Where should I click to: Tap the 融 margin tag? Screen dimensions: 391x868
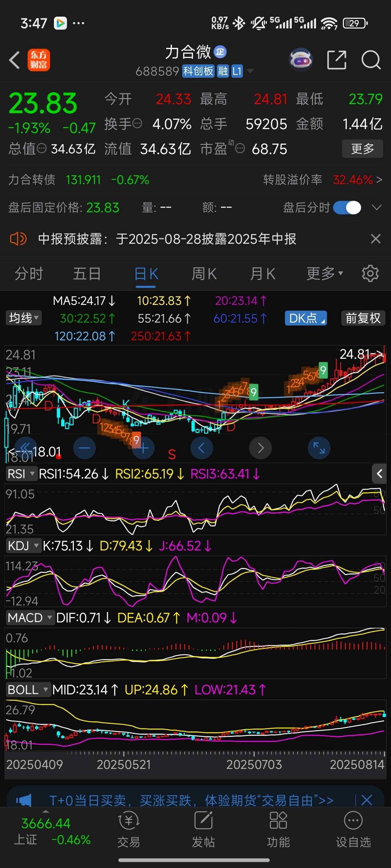tap(223, 71)
